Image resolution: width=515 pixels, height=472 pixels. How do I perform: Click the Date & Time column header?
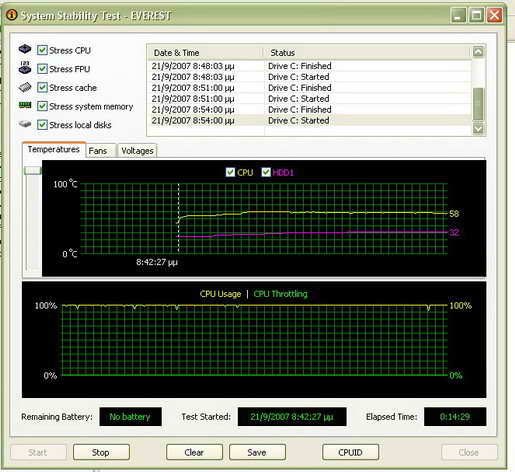point(206,53)
